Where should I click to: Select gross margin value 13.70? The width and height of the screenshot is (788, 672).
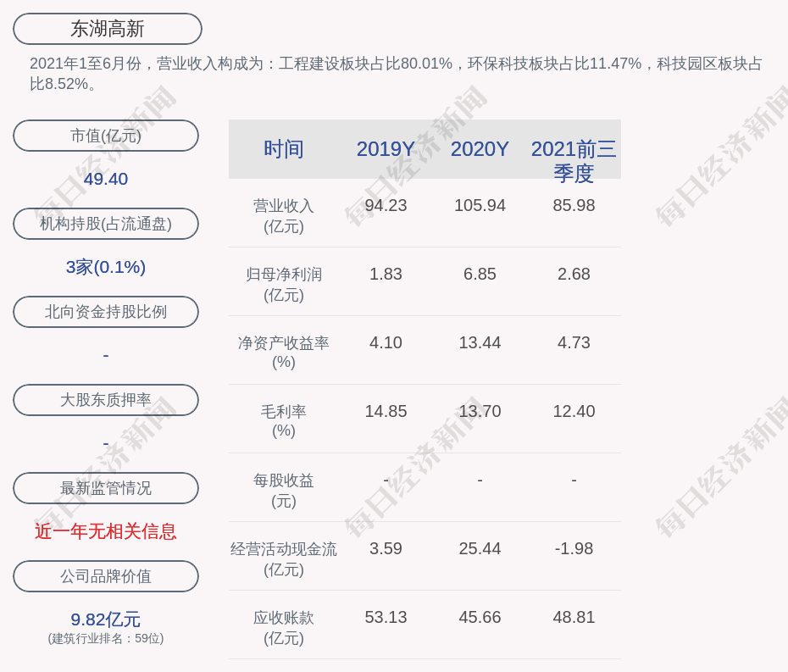point(480,411)
